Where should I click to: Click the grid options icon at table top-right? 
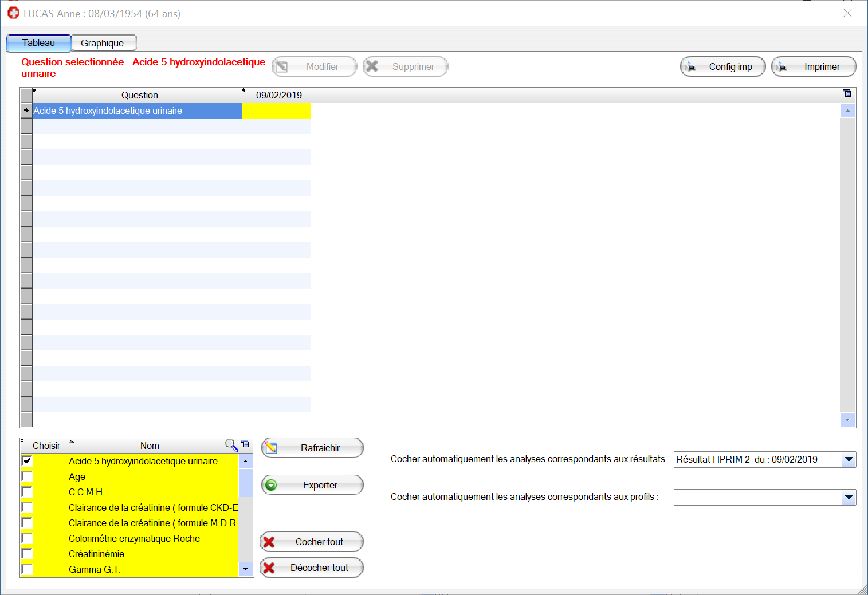click(x=847, y=93)
